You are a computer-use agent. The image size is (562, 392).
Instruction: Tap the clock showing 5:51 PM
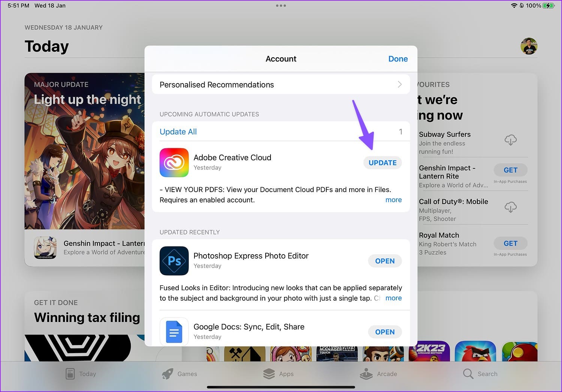click(x=18, y=6)
